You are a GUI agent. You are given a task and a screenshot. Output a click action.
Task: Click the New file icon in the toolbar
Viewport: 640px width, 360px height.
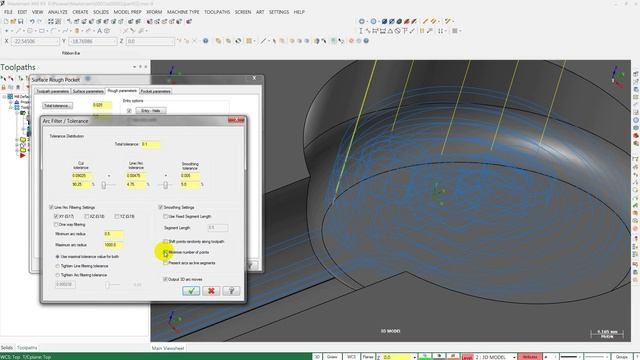[x=6, y=22]
